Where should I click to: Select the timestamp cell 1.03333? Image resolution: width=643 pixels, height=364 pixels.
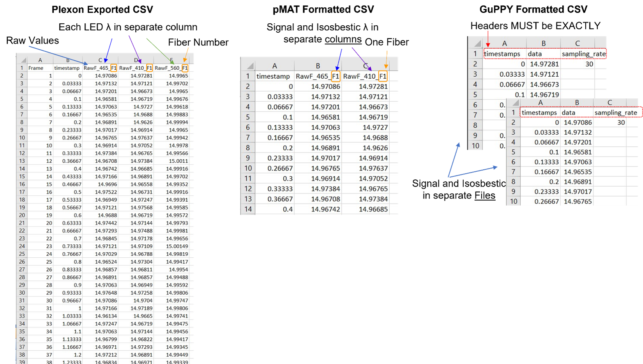coord(67,316)
